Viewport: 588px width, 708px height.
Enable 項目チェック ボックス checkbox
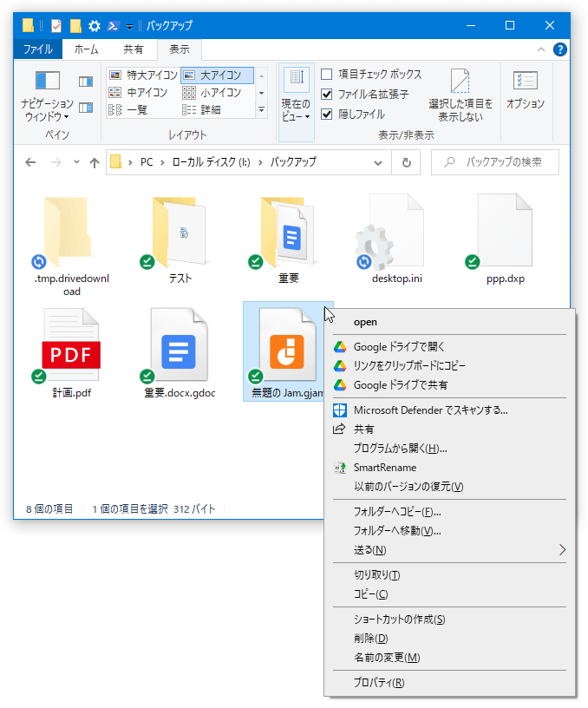[327, 74]
